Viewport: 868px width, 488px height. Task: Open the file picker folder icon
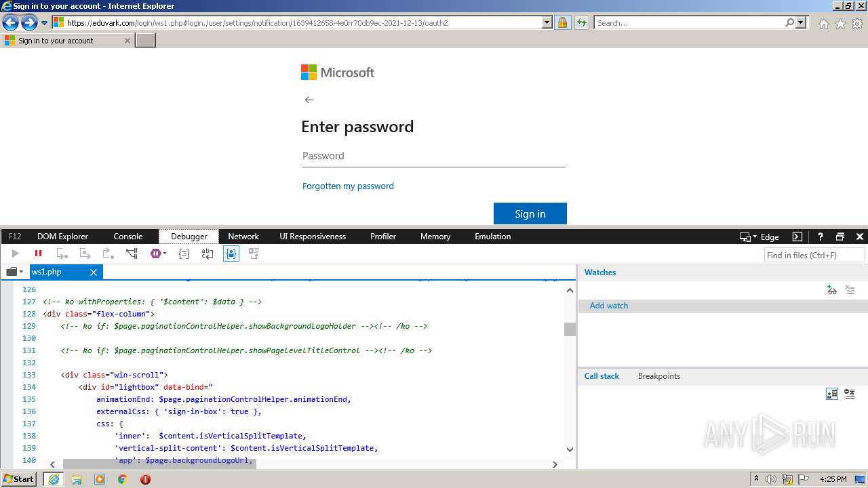12,272
